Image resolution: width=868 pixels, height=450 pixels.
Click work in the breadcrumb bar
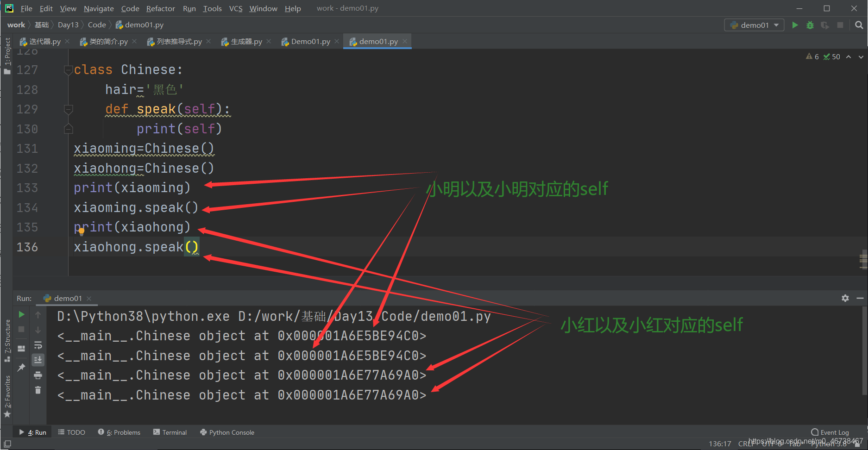(16, 25)
